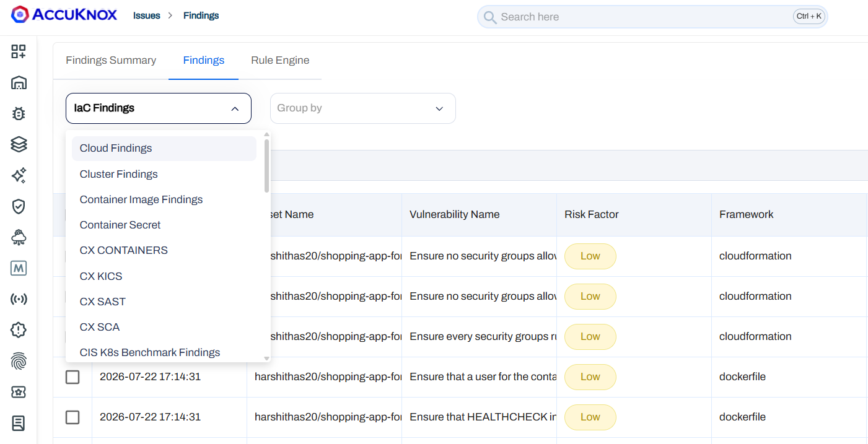Screen dimensions: 868x444
Task: Open the Group by dropdown
Action: pyautogui.click(x=363, y=108)
